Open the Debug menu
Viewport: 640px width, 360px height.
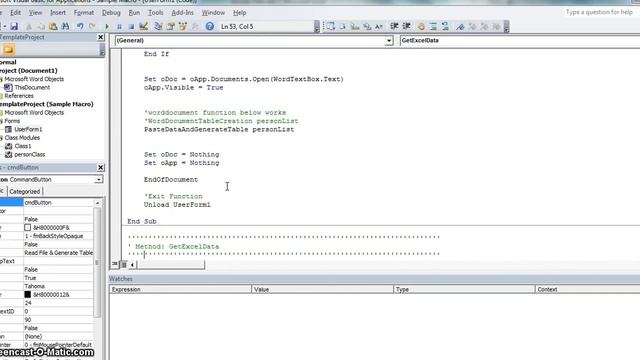pyautogui.click(x=111, y=13)
